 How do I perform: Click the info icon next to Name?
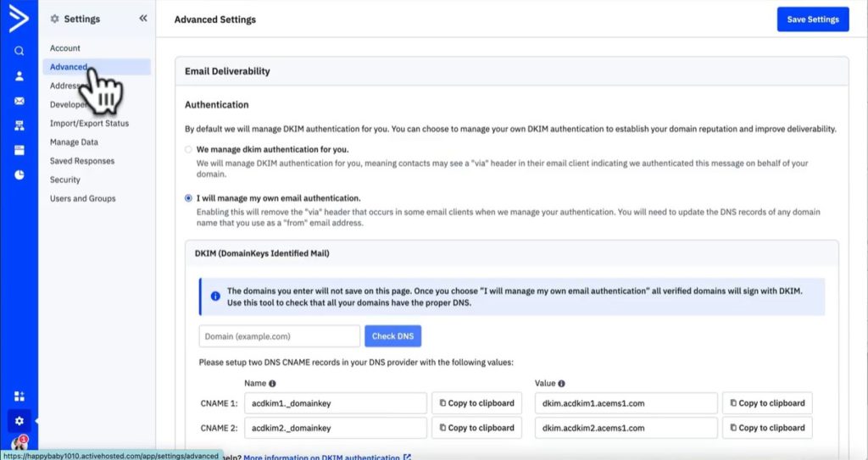pos(272,384)
